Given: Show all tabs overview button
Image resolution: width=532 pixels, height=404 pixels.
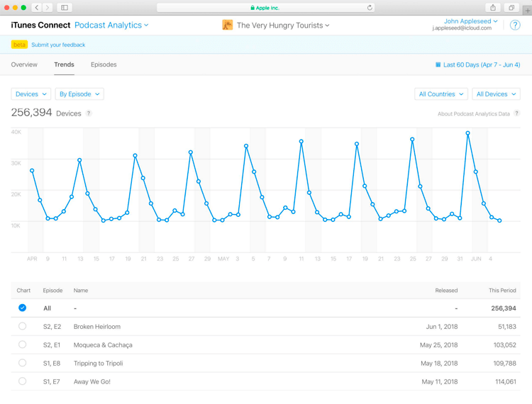Looking at the screenshot, I should [511, 8].
